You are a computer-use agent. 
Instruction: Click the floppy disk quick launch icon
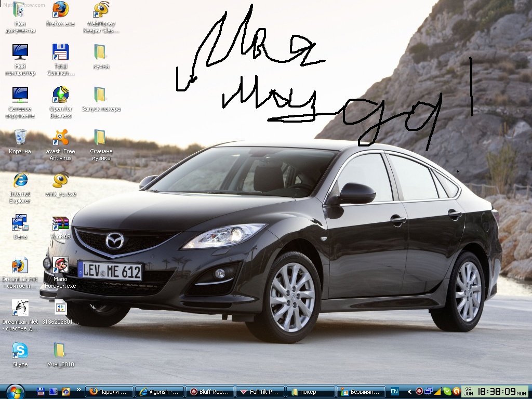[41, 391]
